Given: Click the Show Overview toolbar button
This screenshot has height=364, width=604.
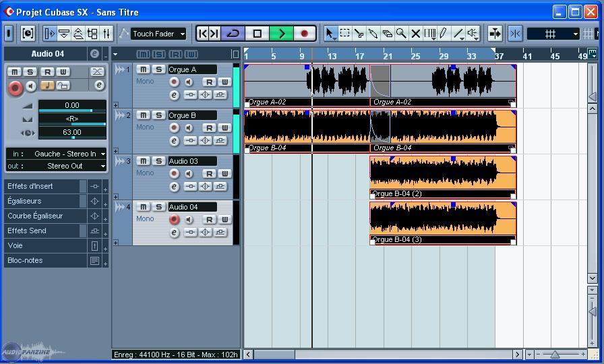Looking at the screenshot, I should 78,34.
